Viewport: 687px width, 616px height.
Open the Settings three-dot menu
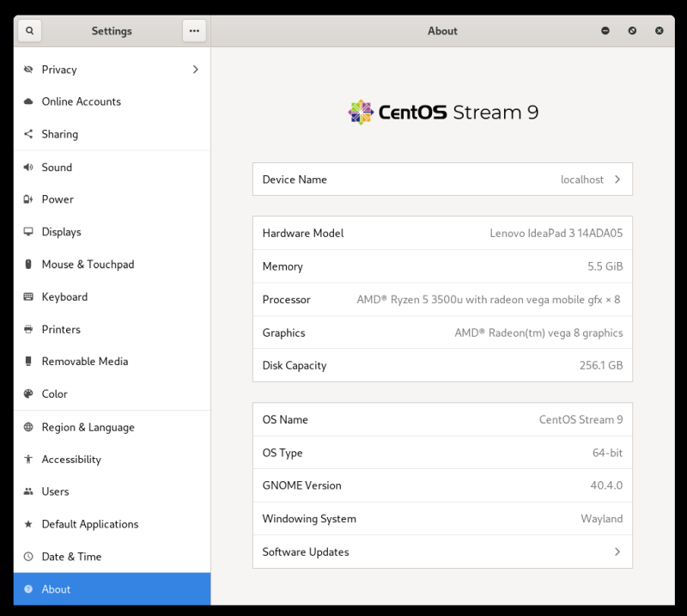coord(194,31)
